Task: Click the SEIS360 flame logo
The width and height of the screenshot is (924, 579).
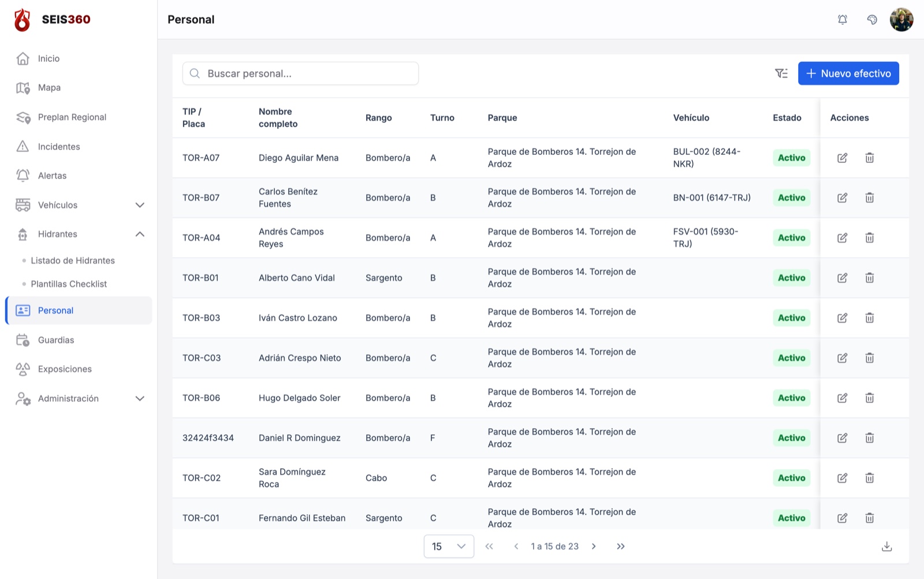Action: coord(23,20)
